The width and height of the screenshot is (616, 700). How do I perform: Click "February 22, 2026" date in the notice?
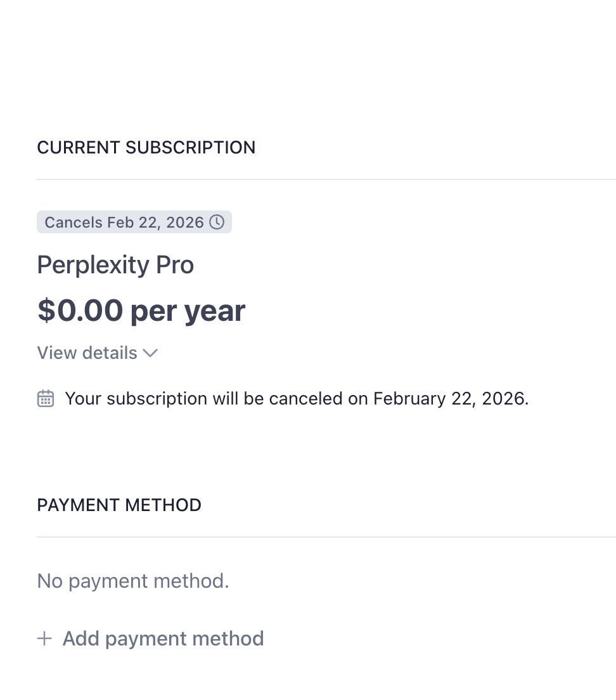pos(450,399)
